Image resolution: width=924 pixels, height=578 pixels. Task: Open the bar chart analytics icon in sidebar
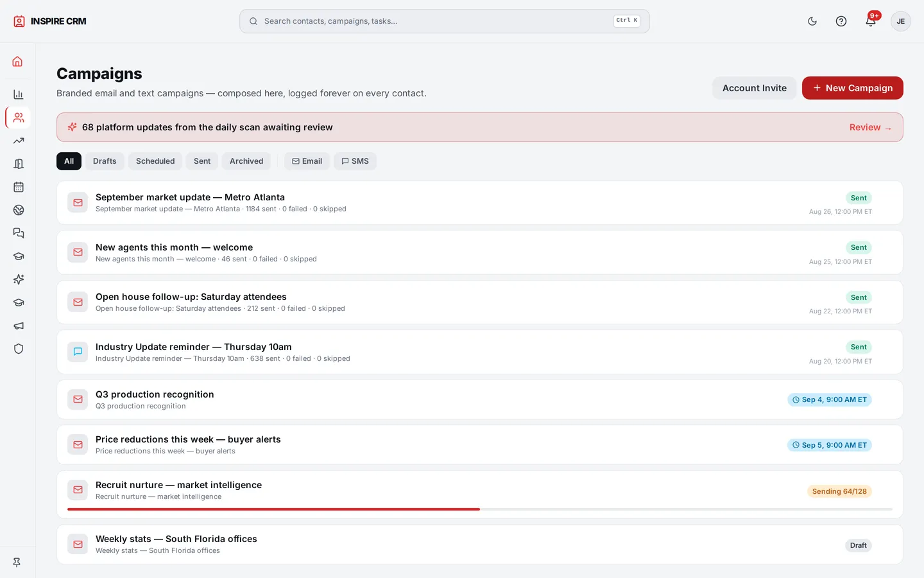tap(18, 94)
